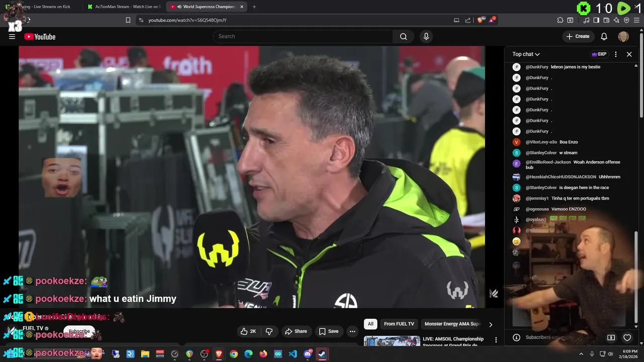The height and width of the screenshot is (362, 644).
Task: Open Firefox from the taskbar
Action: pos(263,354)
